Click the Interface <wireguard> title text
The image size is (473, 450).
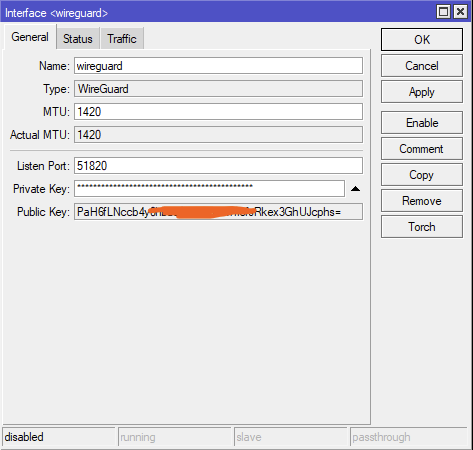[x=56, y=13]
